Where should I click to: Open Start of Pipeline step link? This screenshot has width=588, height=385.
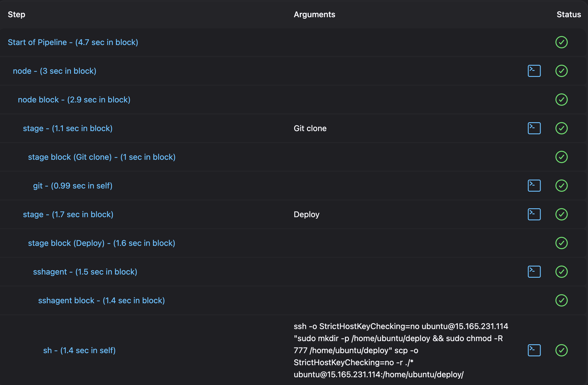(x=73, y=42)
